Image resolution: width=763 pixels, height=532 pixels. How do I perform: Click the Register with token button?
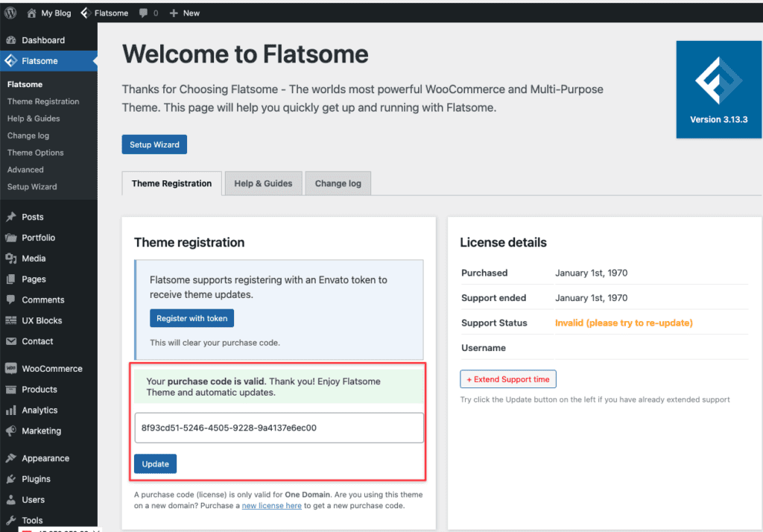click(191, 318)
